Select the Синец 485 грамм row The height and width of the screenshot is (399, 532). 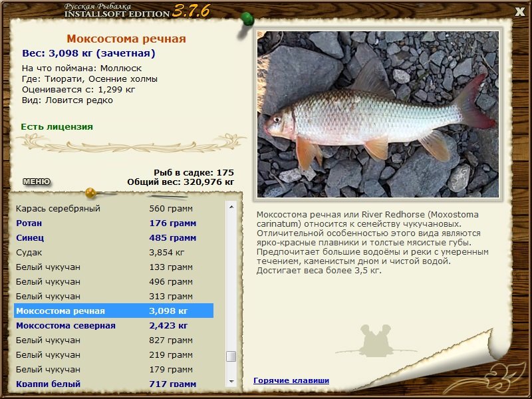(114, 238)
